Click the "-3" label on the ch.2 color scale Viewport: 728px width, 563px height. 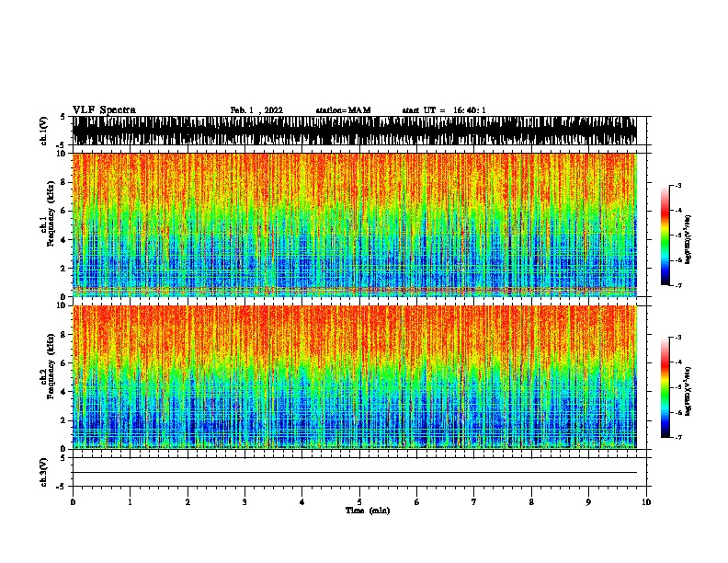677,338
